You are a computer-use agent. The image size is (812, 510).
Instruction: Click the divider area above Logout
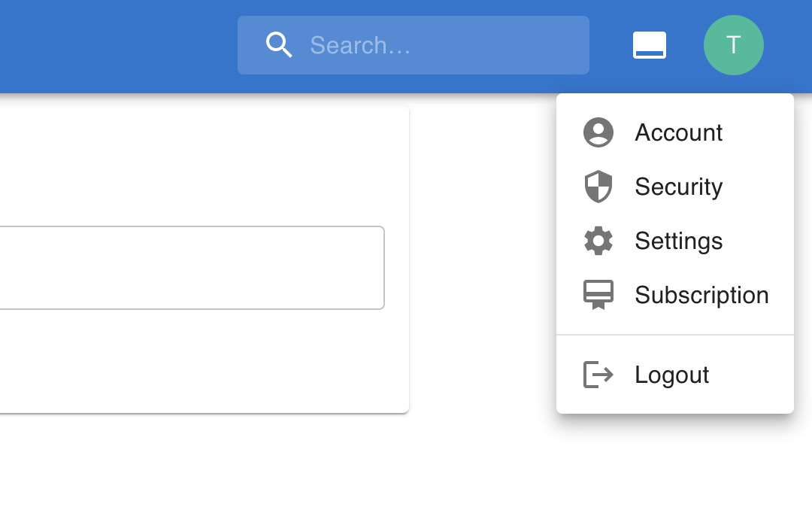tap(675, 333)
